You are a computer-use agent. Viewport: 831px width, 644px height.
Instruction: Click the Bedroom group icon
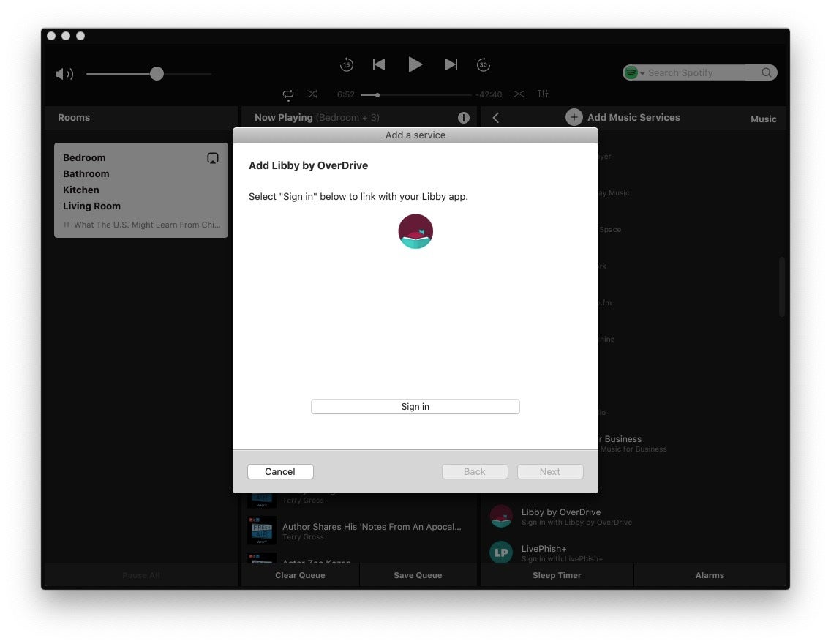coord(213,158)
